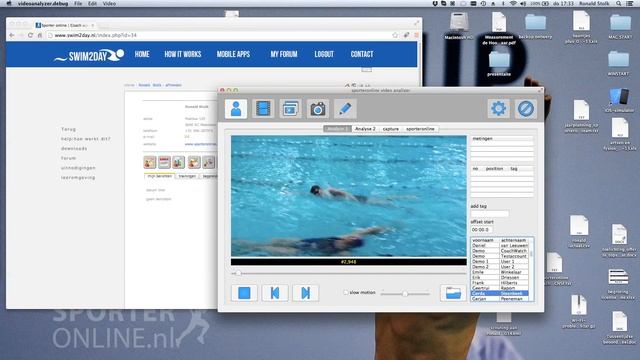Image resolution: width=640 pixels, height=360 pixels.
Task: Open HOW IT WORKS page in browser
Action: (183, 54)
